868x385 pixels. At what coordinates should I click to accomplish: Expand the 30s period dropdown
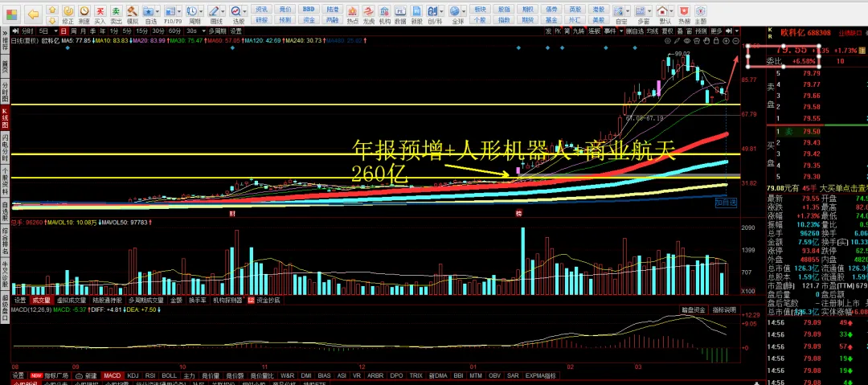click(x=203, y=31)
